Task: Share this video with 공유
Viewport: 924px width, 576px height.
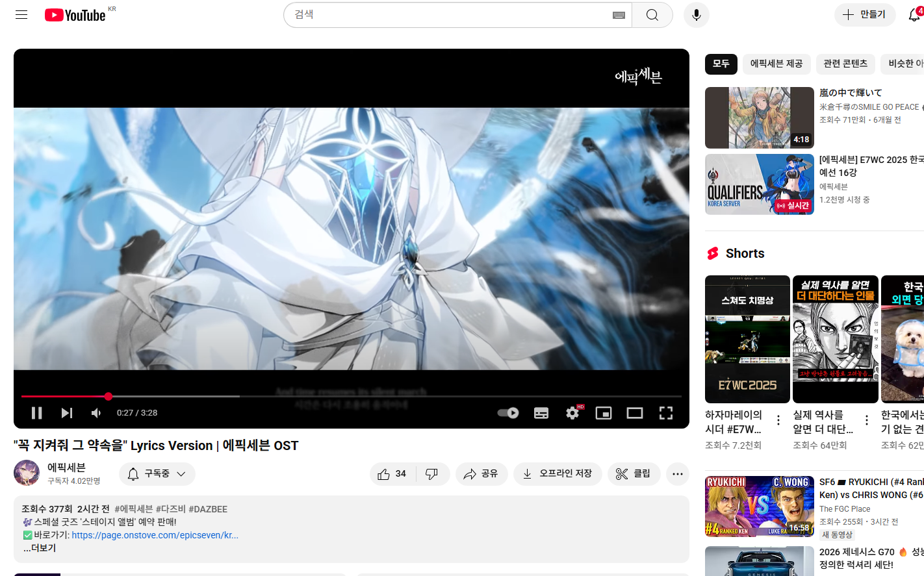Action: click(x=481, y=474)
